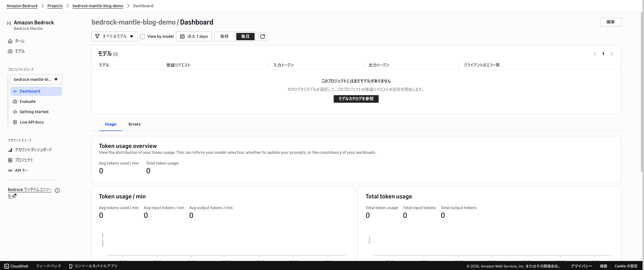This screenshot has height=270, width=644.
Task: Click the Total token usage chart heading
Action: click(x=389, y=196)
